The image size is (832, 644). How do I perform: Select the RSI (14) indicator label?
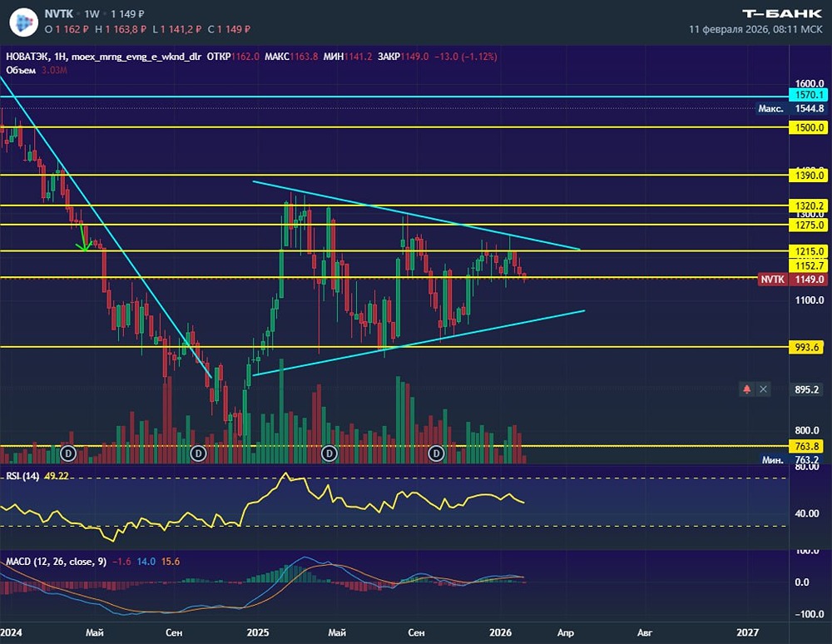coord(22,476)
